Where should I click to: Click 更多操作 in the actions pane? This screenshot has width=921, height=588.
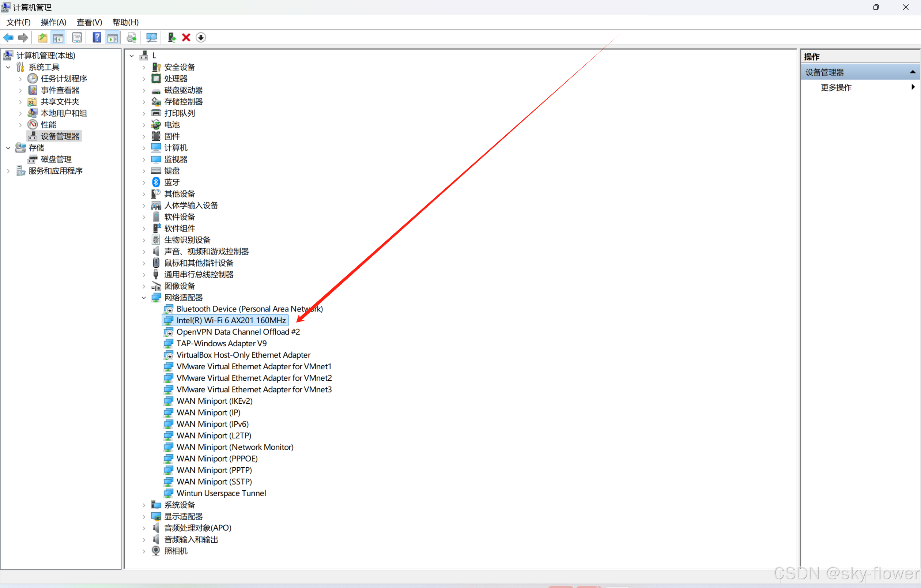tap(836, 87)
